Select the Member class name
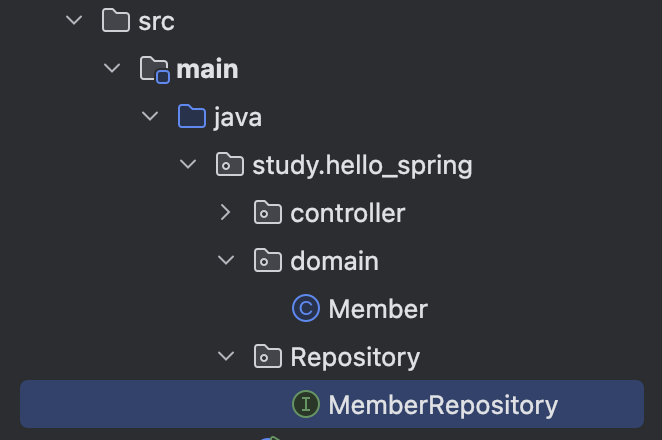Image resolution: width=662 pixels, height=440 pixels. tap(378, 309)
